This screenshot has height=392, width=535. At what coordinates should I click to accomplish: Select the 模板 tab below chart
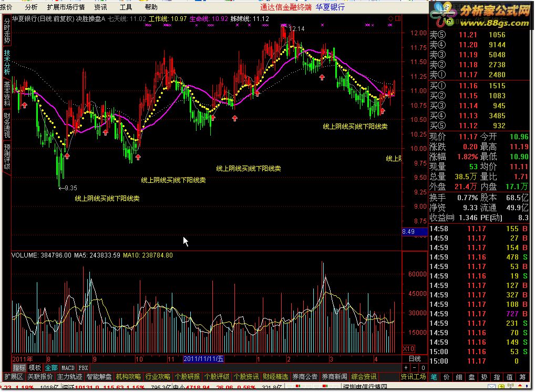(x=35, y=368)
